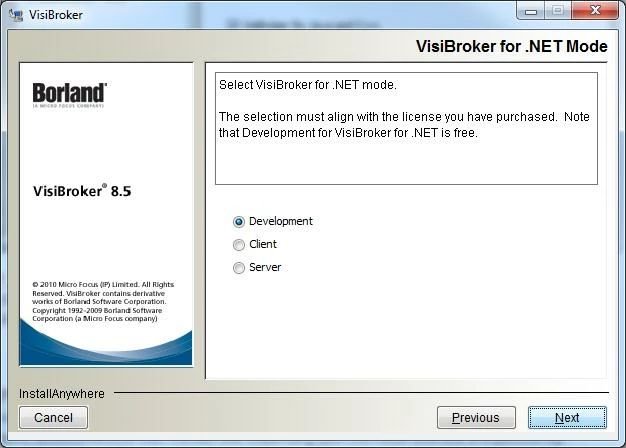The height and width of the screenshot is (448, 626).
Task: Select the Server mode radio button
Action: pos(239,268)
